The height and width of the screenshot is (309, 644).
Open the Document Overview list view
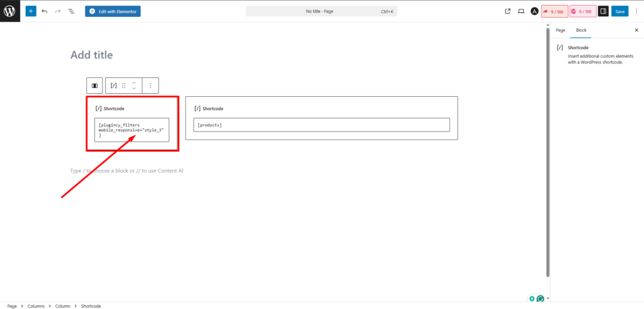(x=70, y=11)
